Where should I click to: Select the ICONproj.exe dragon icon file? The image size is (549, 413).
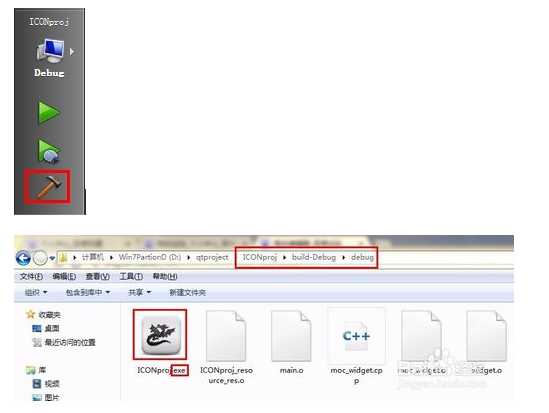pos(161,335)
